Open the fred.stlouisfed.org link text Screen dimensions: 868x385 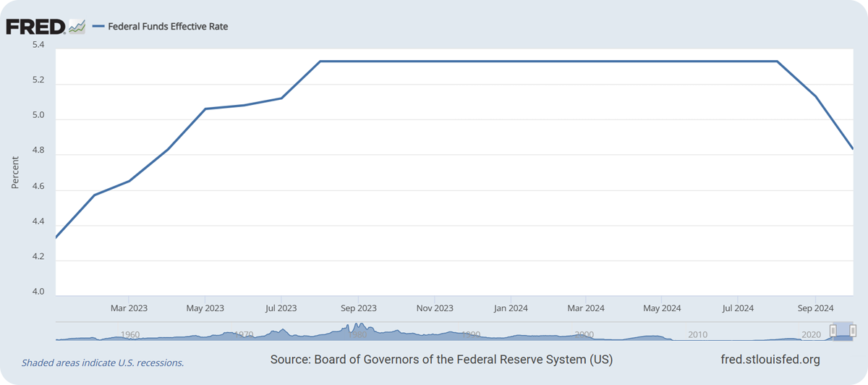click(x=770, y=360)
